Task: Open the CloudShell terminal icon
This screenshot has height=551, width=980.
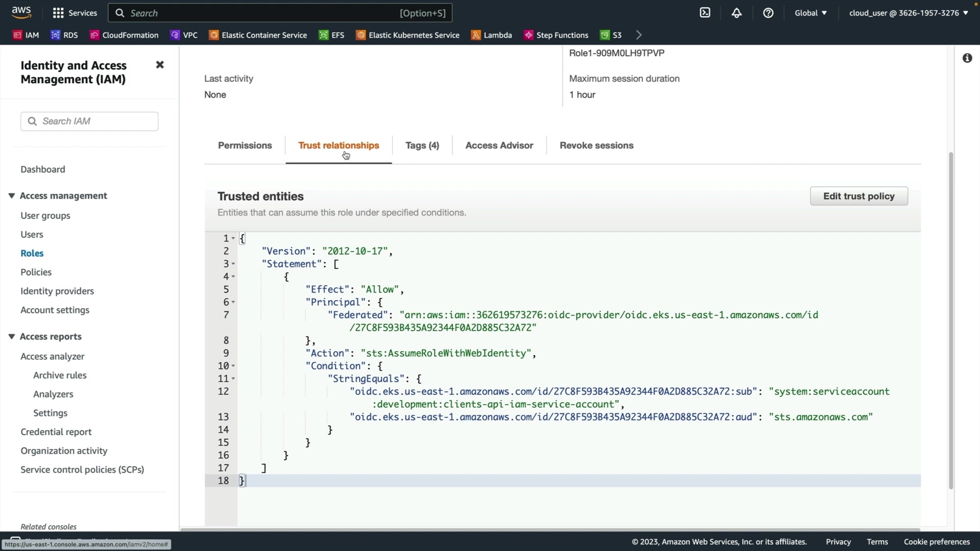Action: [x=705, y=13]
